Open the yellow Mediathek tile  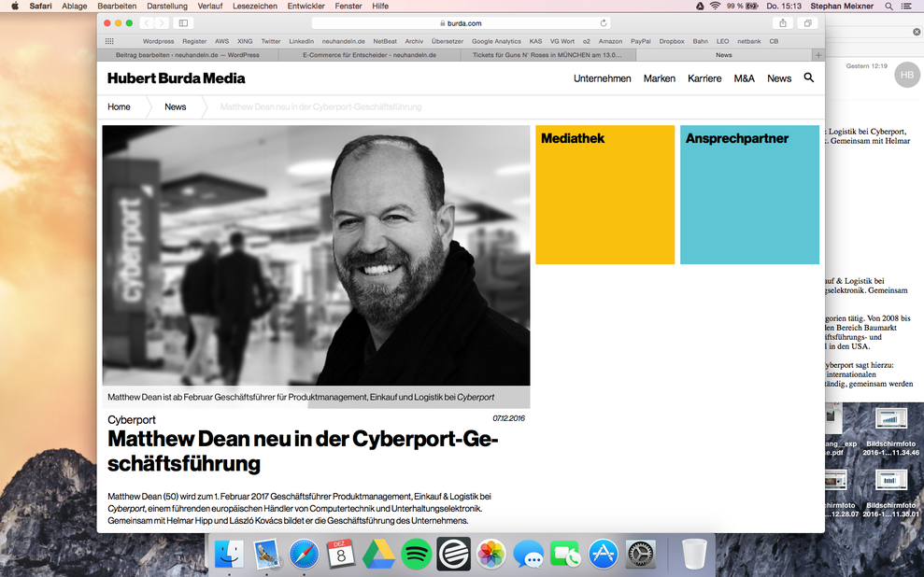coord(604,194)
